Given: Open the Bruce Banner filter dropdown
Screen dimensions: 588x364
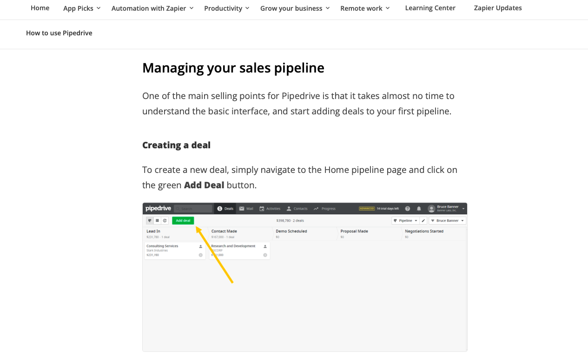Looking at the screenshot, I should [447, 220].
